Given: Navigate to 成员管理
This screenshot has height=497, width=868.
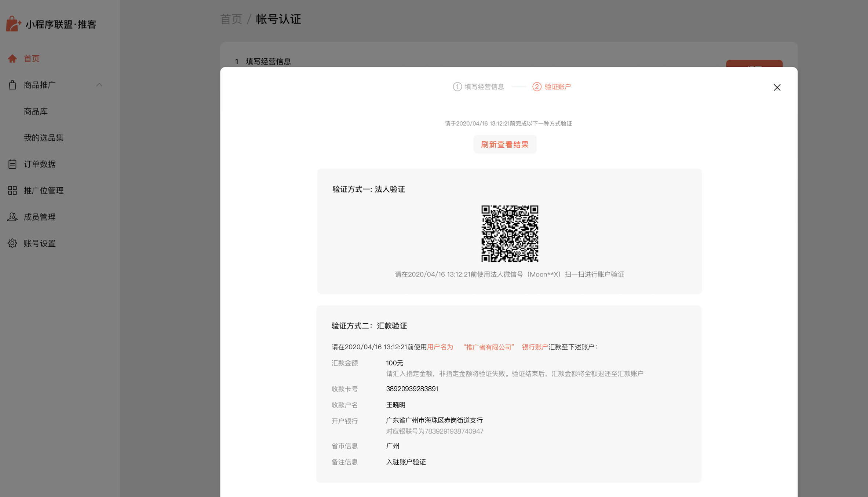Looking at the screenshot, I should tap(40, 217).
